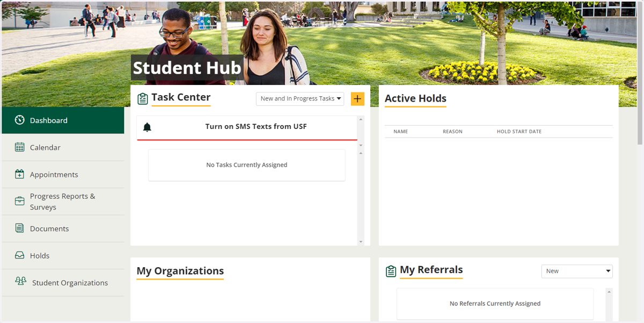Click the Dashboard compass icon
The width and height of the screenshot is (644, 323).
(x=20, y=120)
